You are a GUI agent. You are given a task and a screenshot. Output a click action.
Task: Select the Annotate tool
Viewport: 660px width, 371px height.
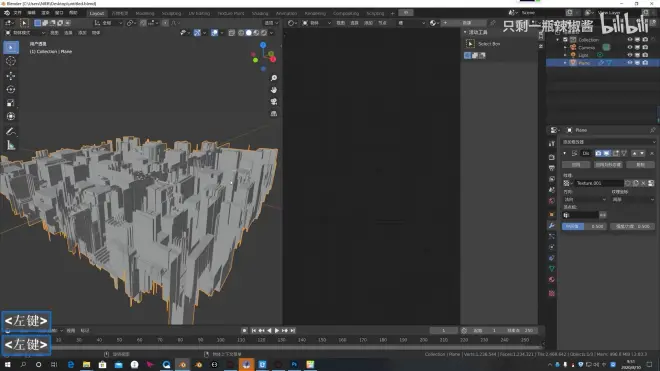(11, 131)
